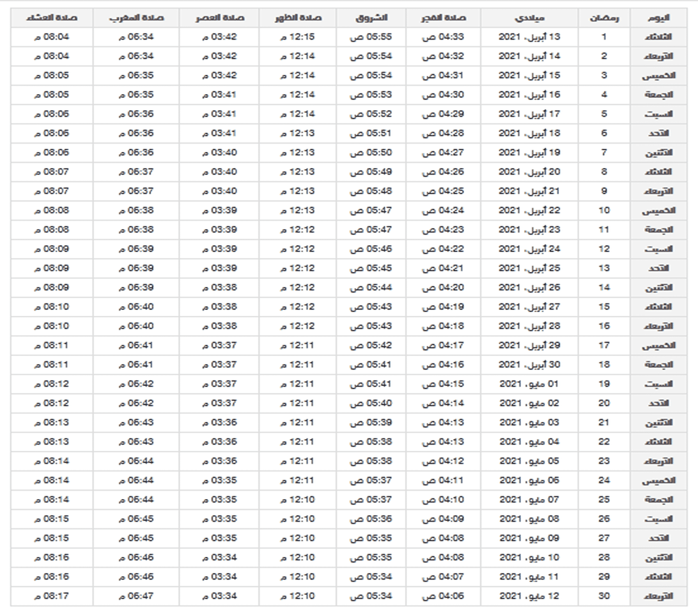This screenshot has height=616, width=698.
Task: Click weekday cell for Ramadan day 12
Action: click(659, 249)
